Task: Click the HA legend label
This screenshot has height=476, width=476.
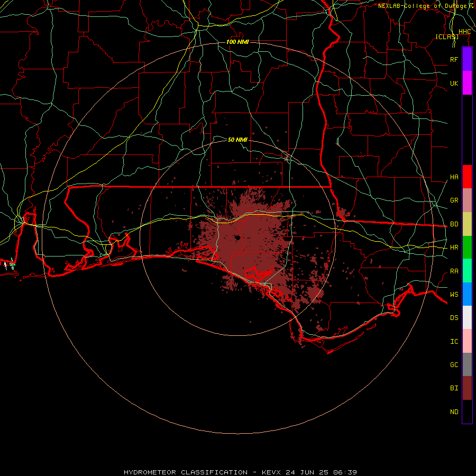Action: tap(454, 177)
